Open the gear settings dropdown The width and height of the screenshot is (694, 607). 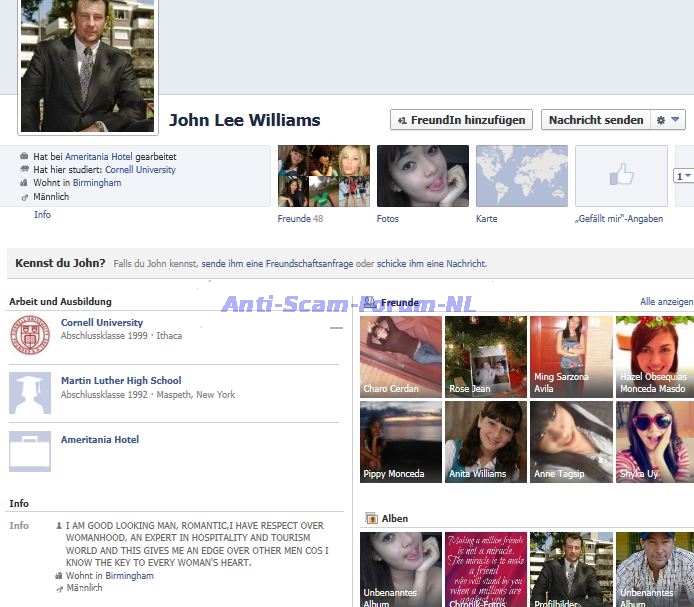667,120
